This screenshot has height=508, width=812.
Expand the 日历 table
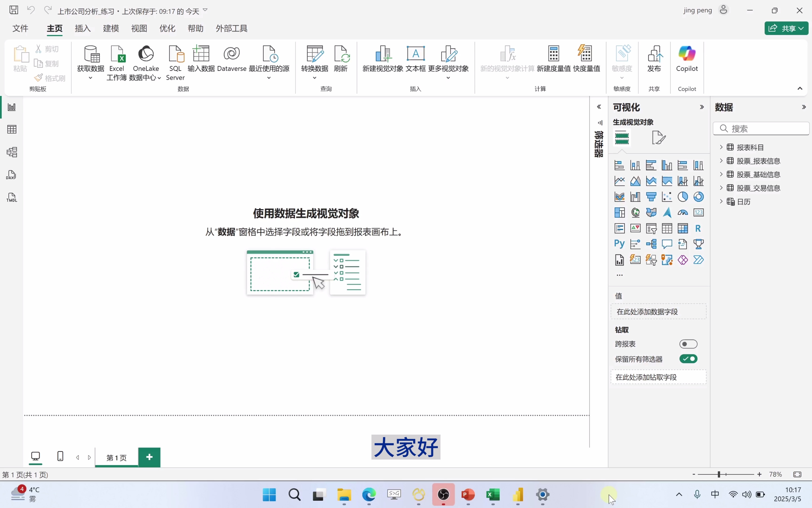pyautogui.click(x=721, y=201)
